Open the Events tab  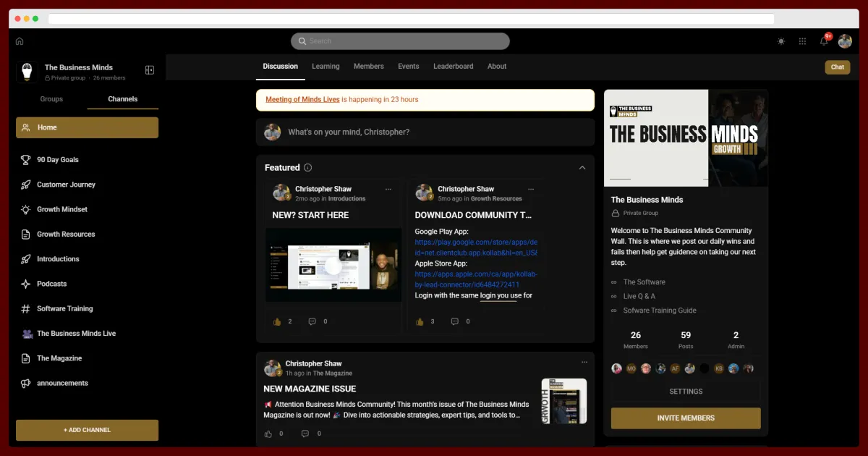click(x=409, y=67)
